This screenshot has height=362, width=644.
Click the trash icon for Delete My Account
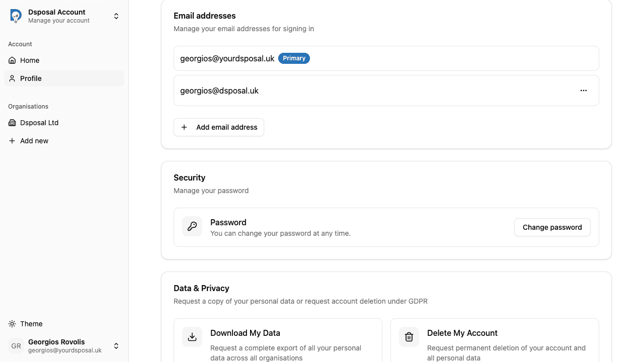(409, 337)
